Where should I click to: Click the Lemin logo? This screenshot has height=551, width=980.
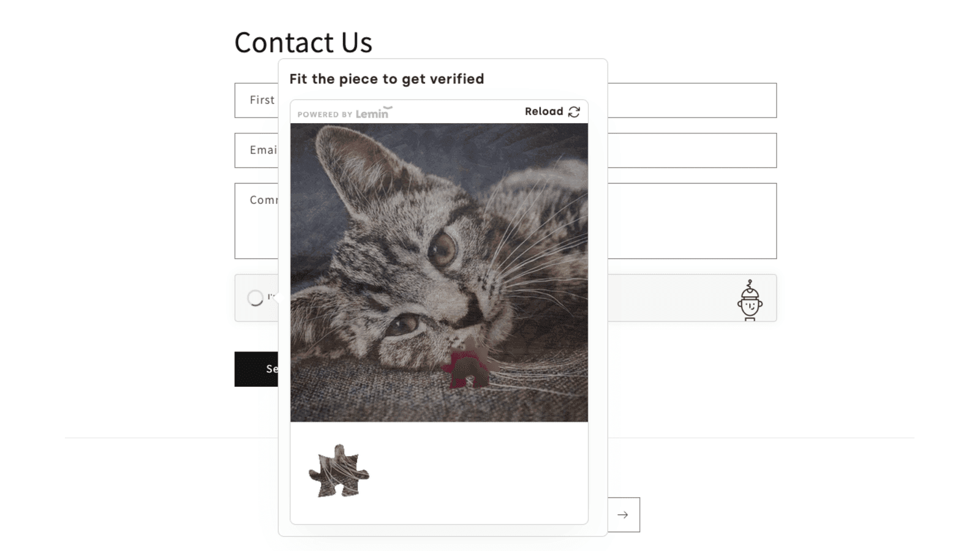[x=374, y=113]
